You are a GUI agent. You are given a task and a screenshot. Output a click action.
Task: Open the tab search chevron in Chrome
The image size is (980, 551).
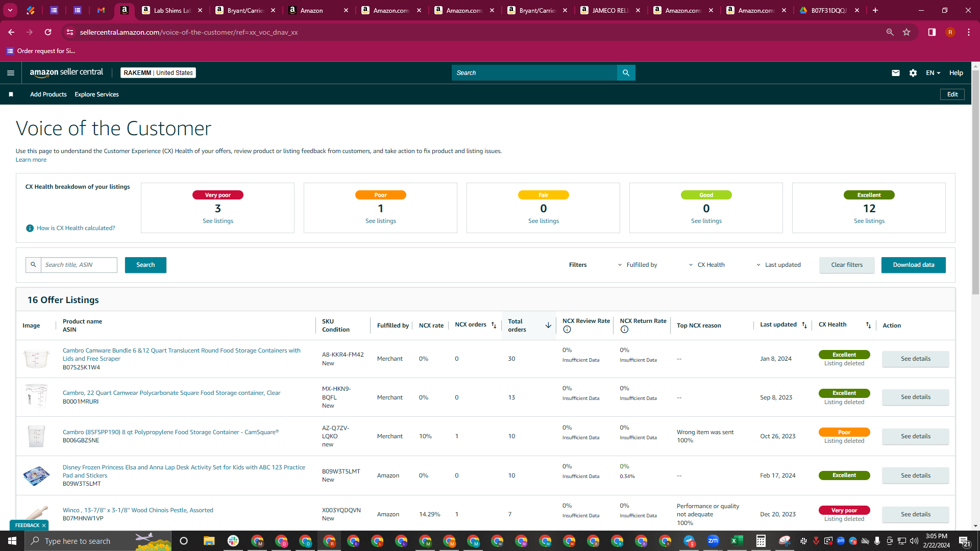pos(10,10)
